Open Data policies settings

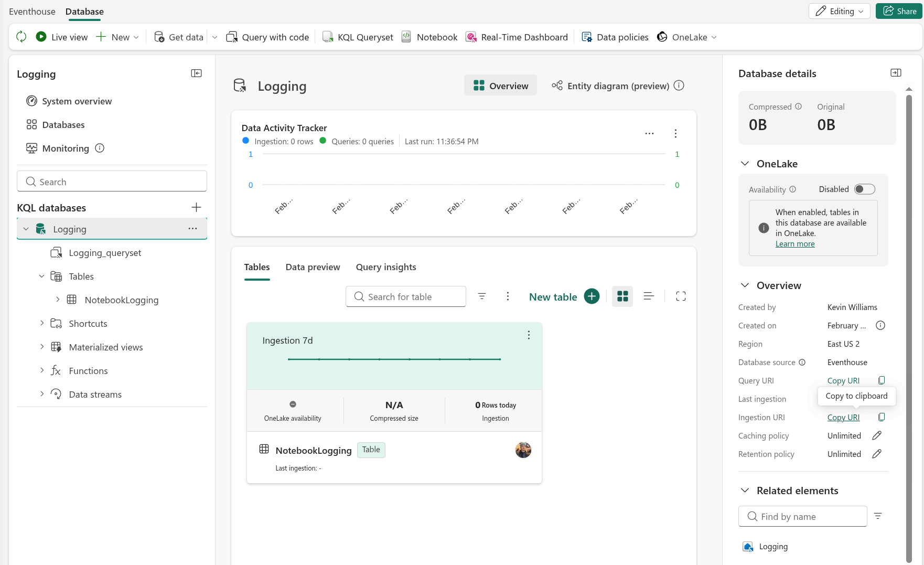(615, 37)
